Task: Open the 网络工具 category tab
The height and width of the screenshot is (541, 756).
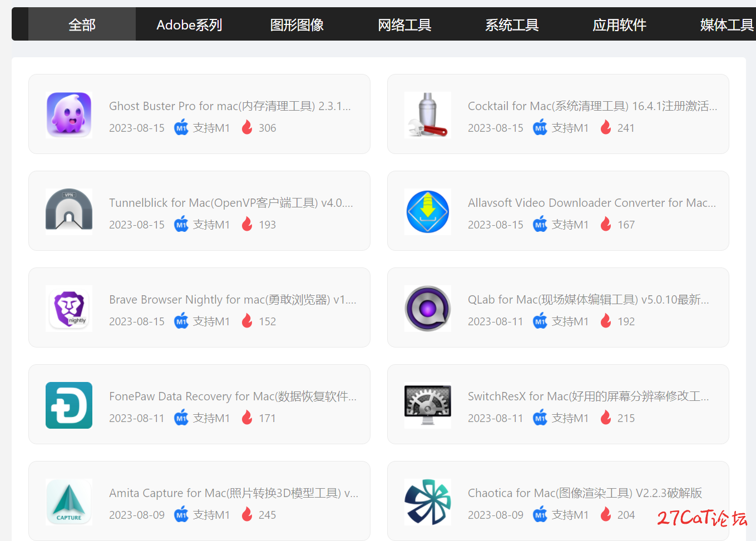Action: (404, 24)
